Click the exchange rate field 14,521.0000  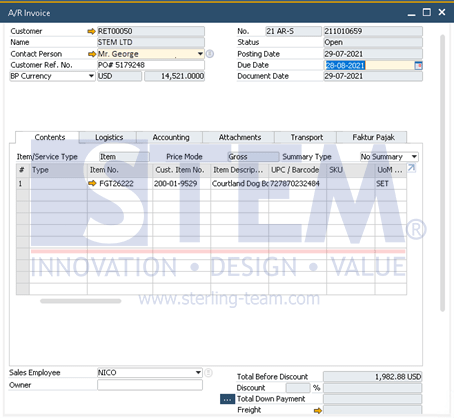pyautogui.click(x=174, y=76)
